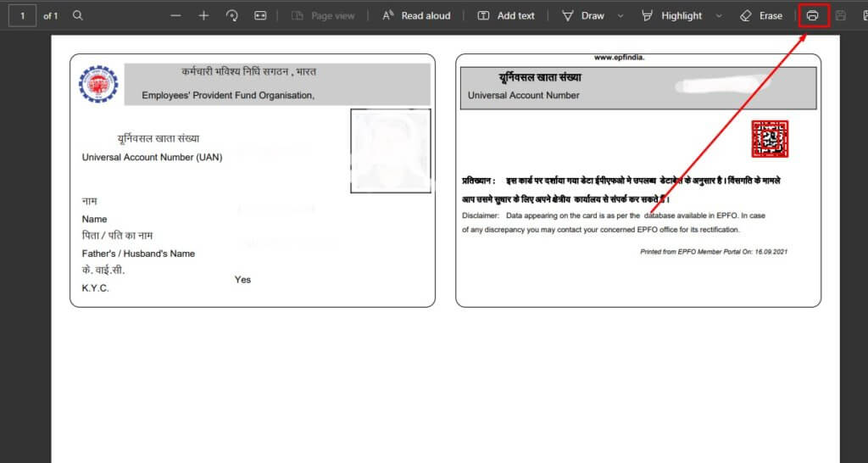Expand the Draw options dropdown arrow
868x463 pixels.
(620, 16)
